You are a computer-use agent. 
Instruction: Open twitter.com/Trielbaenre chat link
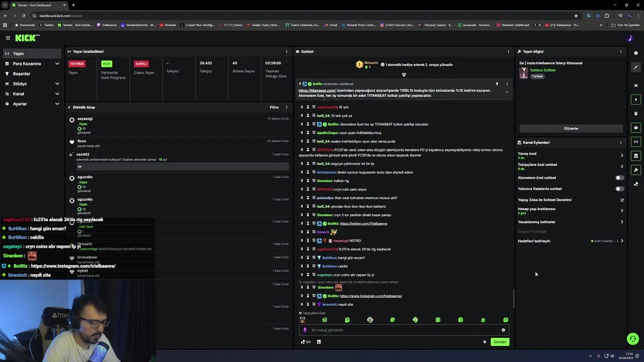364,223
